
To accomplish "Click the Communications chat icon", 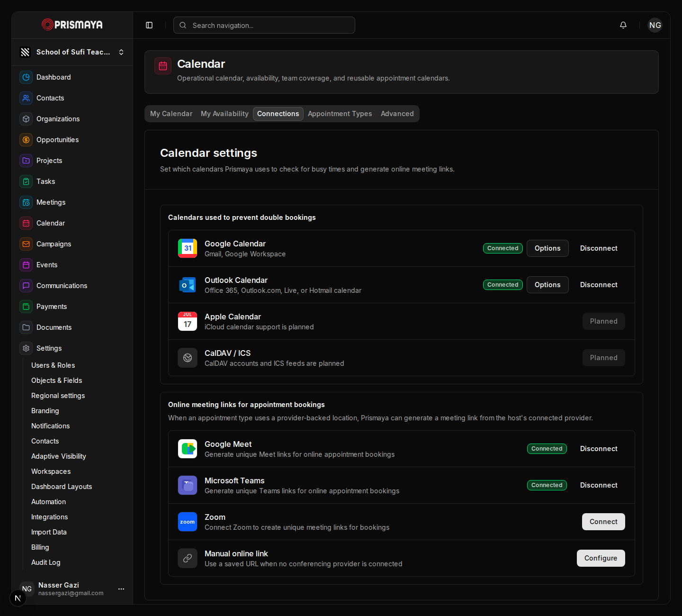I will point(26,286).
